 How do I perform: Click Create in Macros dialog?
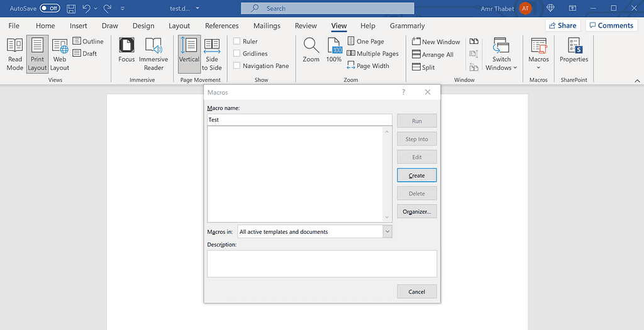pos(416,175)
